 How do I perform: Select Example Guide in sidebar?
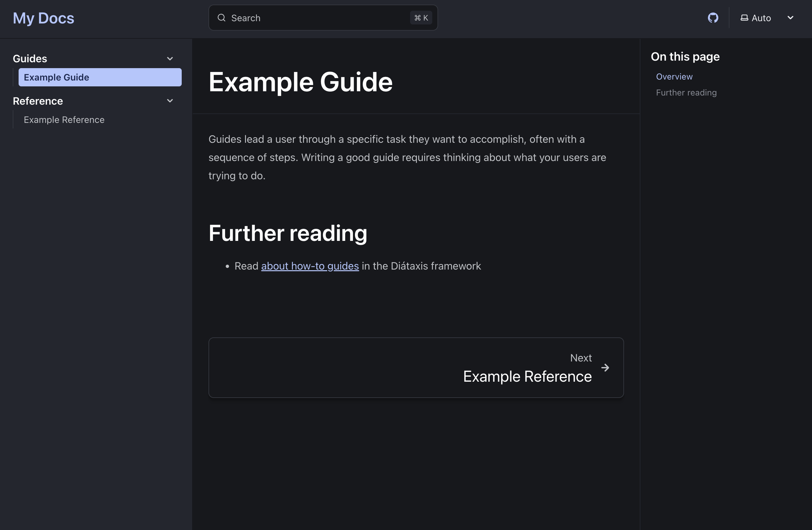(x=100, y=77)
